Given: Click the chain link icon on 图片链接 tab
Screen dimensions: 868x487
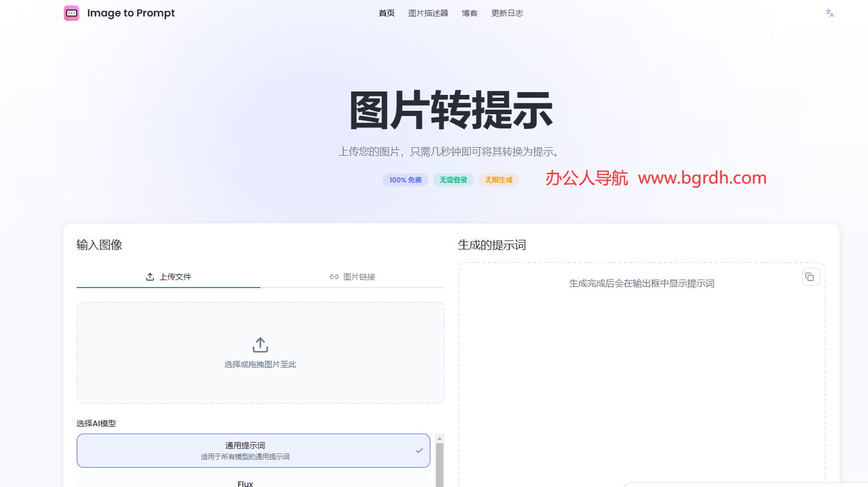Looking at the screenshot, I should click(334, 276).
